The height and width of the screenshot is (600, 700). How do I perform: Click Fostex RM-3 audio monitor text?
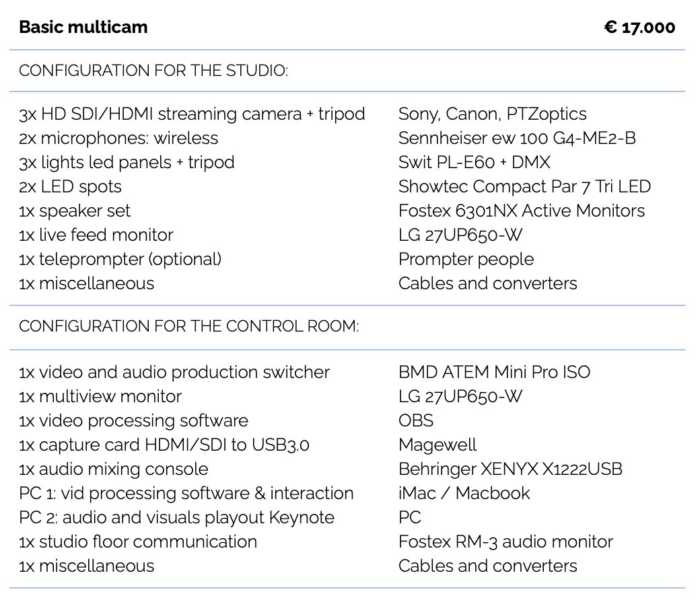[x=505, y=541]
